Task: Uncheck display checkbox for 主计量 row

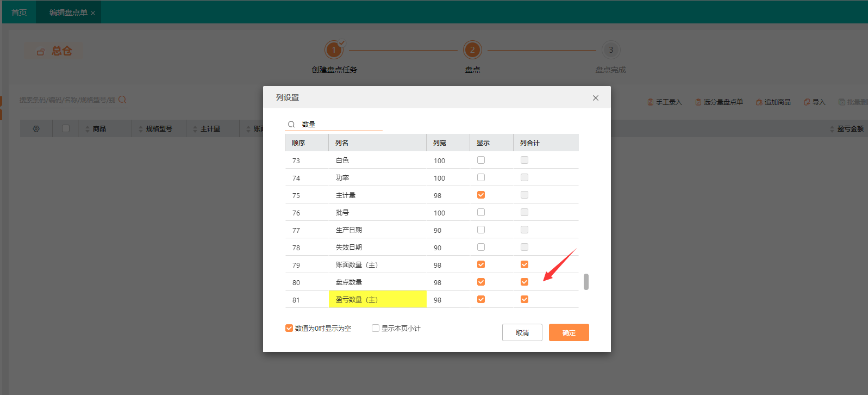Action: point(480,195)
